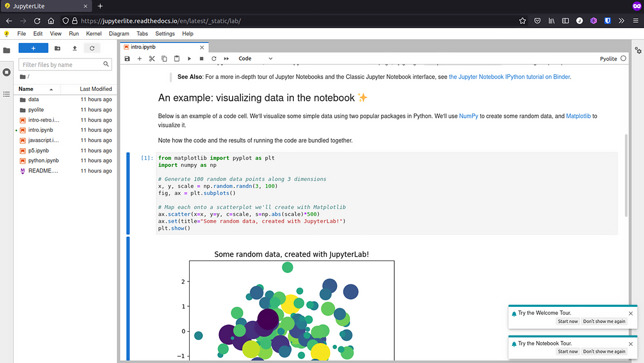
Task: Copy the selected cells icon
Action: pos(164,58)
